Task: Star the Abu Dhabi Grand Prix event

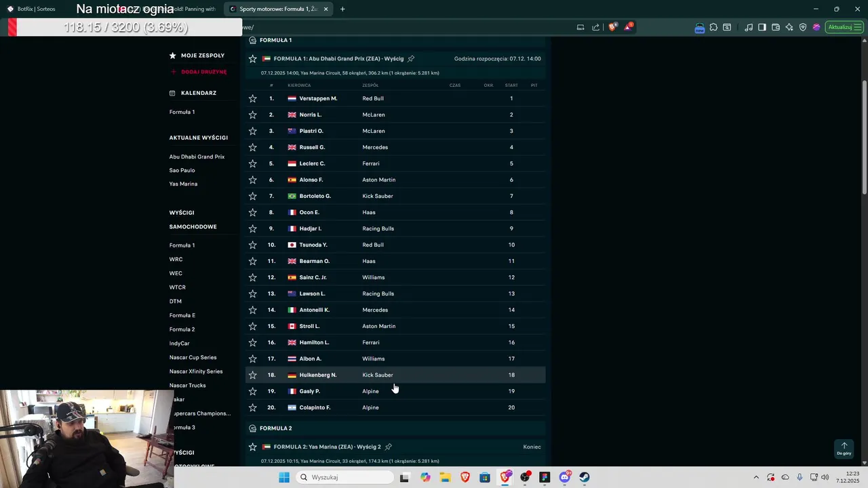Action: click(x=253, y=59)
